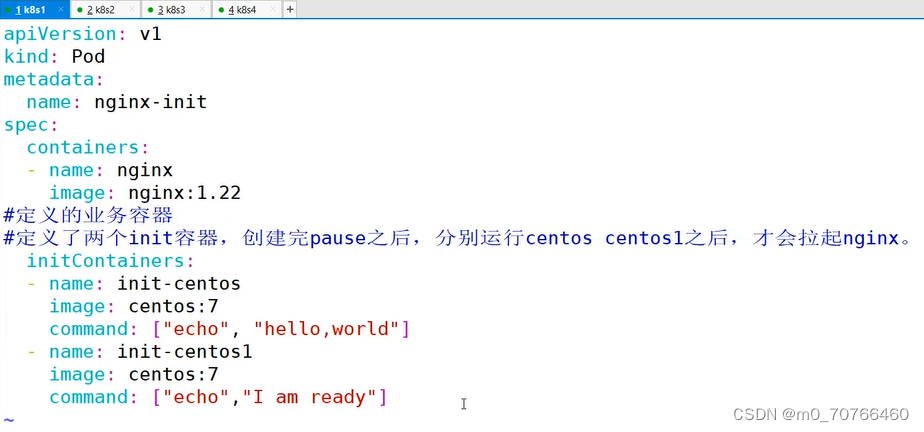Close the k8s1 tab

click(61, 9)
